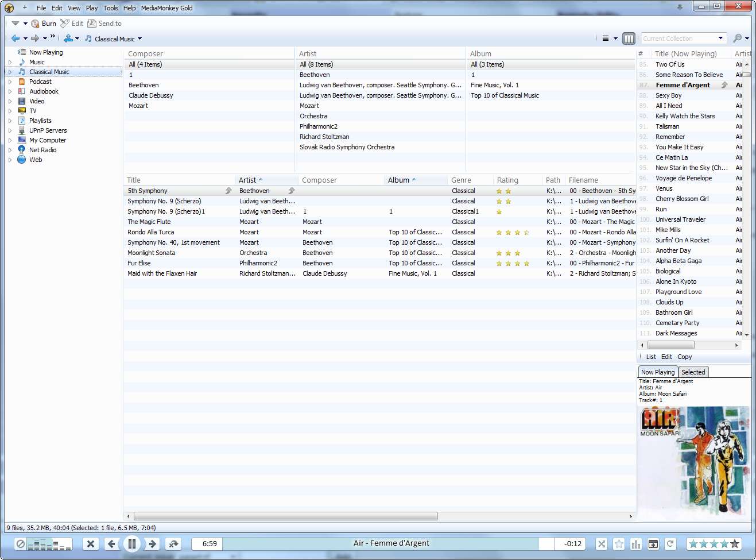Click the back navigation arrow
This screenshot has height=560, width=756.
pos(15,38)
